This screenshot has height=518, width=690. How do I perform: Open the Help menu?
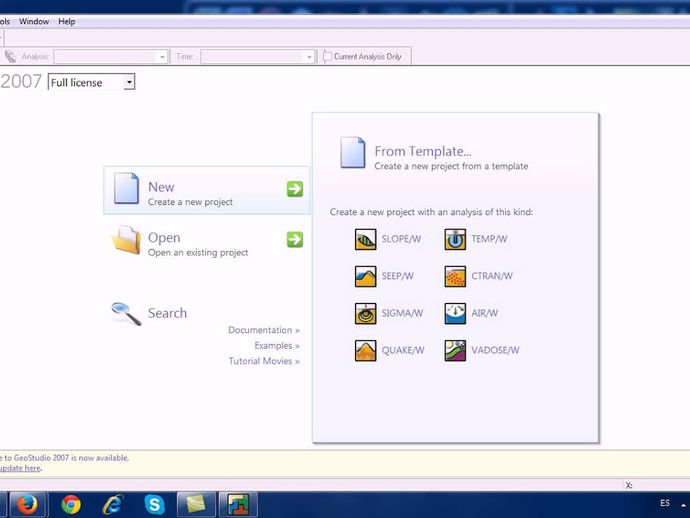[x=67, y=22]
